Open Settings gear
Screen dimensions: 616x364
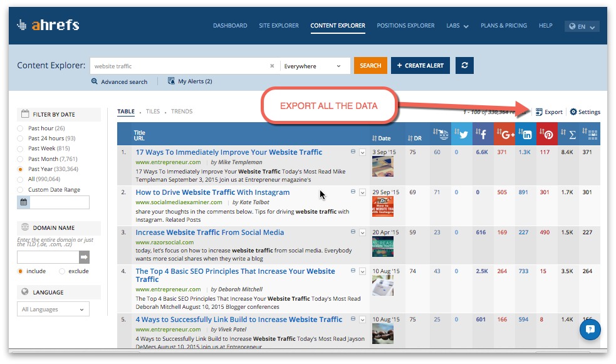point(573,112)
